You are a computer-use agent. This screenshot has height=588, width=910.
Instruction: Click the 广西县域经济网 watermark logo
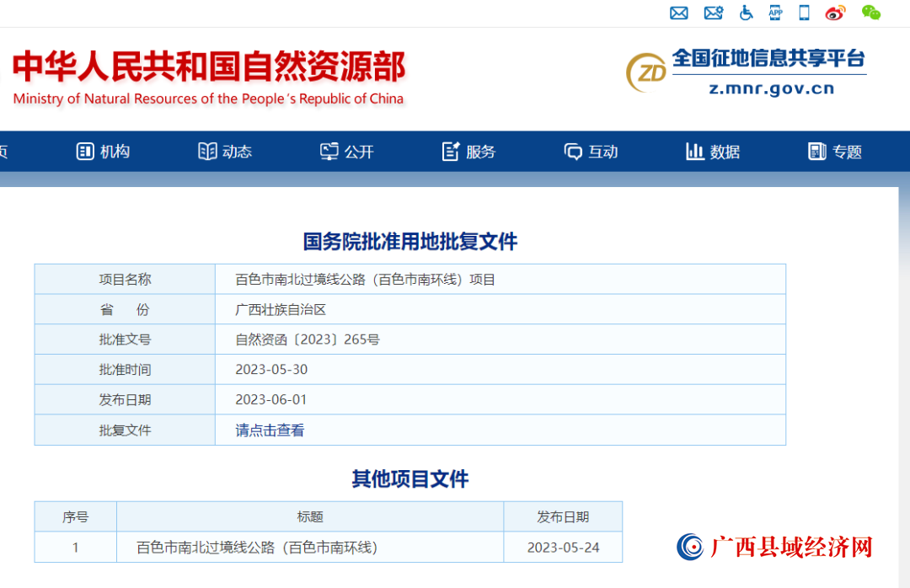774,547
